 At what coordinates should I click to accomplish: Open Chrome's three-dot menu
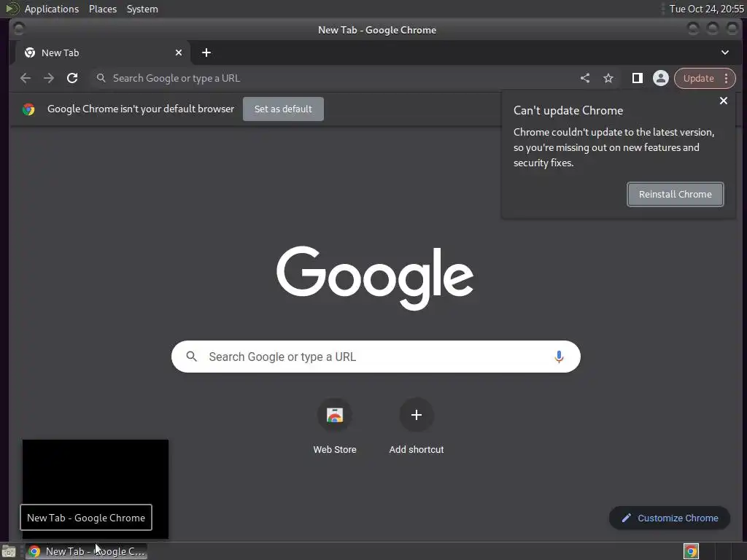[x=726, y=78]
